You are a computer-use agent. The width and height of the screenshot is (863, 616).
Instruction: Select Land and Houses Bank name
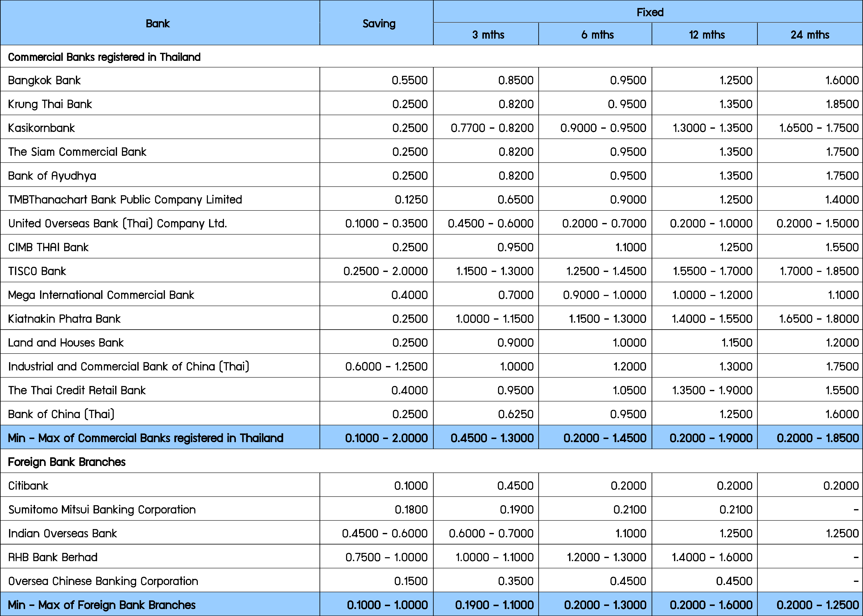click(66, 342)
